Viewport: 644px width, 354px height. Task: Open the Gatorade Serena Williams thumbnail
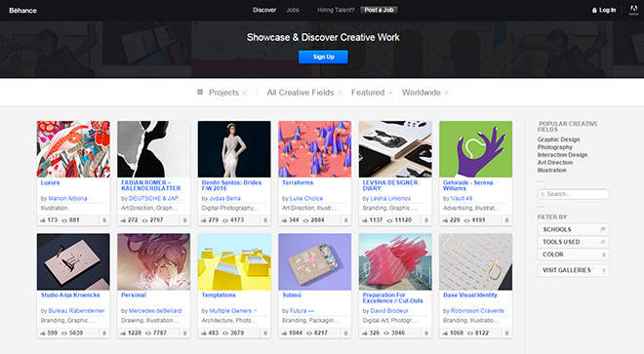(475, 149)
